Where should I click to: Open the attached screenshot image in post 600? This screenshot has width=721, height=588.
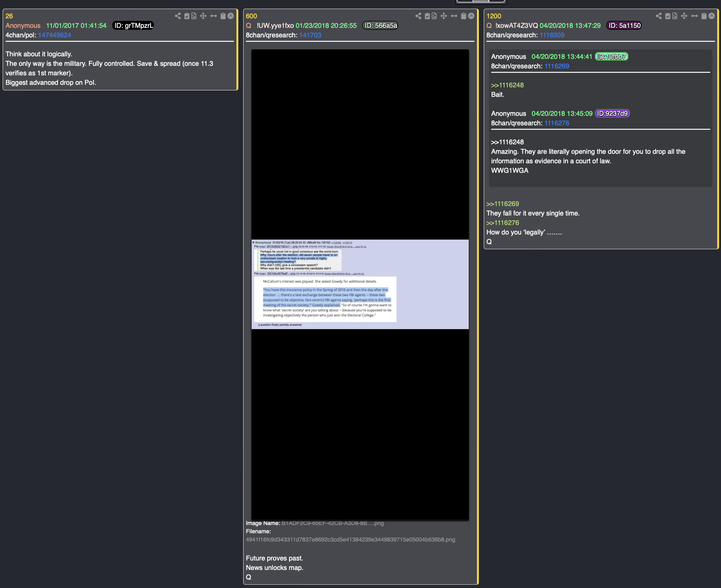tap(360, 285)
